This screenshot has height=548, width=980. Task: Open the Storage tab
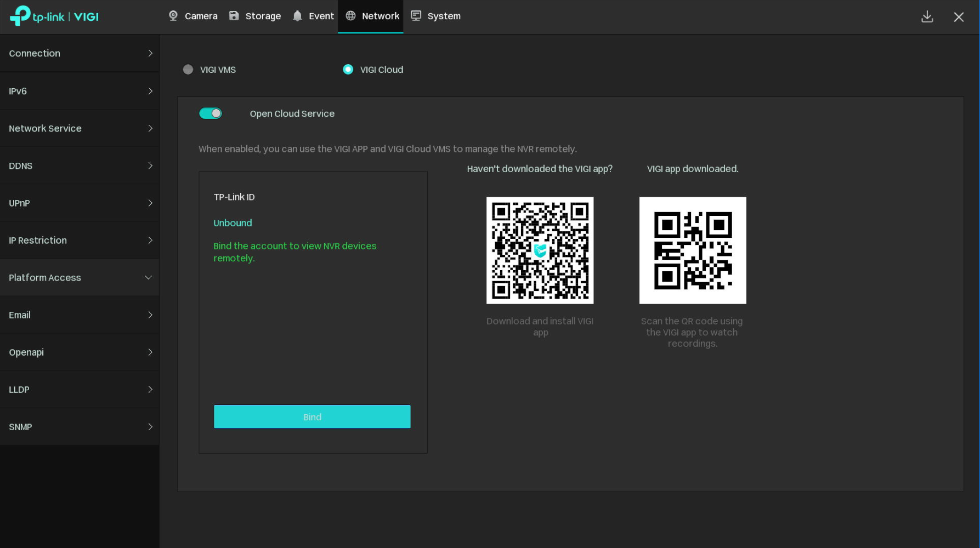tap(255, 16)
